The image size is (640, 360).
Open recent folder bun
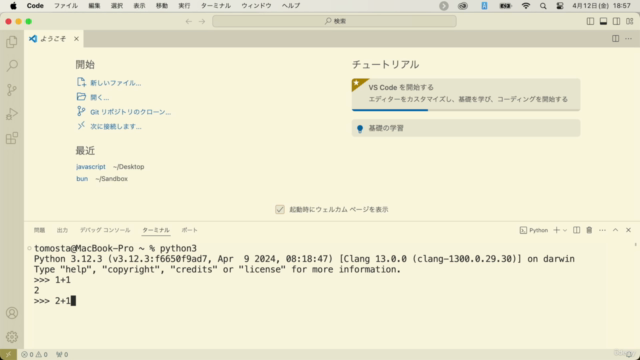(x=82, y=179)
